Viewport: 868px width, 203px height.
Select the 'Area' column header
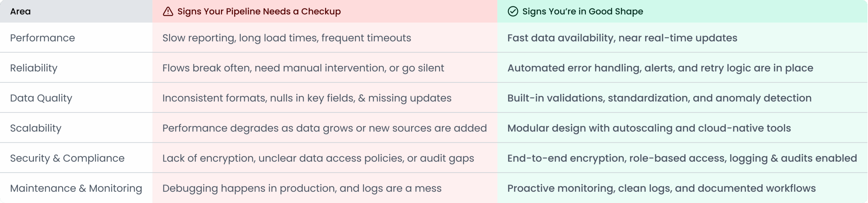pyautogui.click(x=20, y=12)
